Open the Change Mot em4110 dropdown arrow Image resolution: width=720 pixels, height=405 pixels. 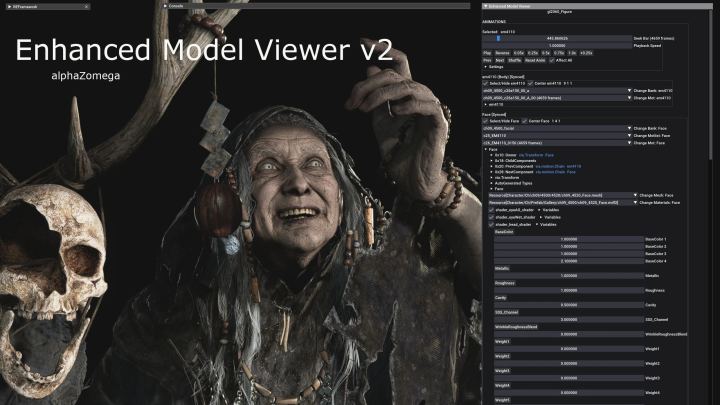(x=630, y=98)
